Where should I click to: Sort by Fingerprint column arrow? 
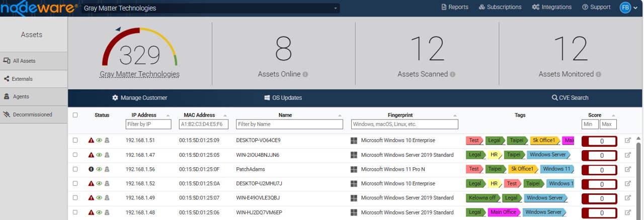pos(454,116)
